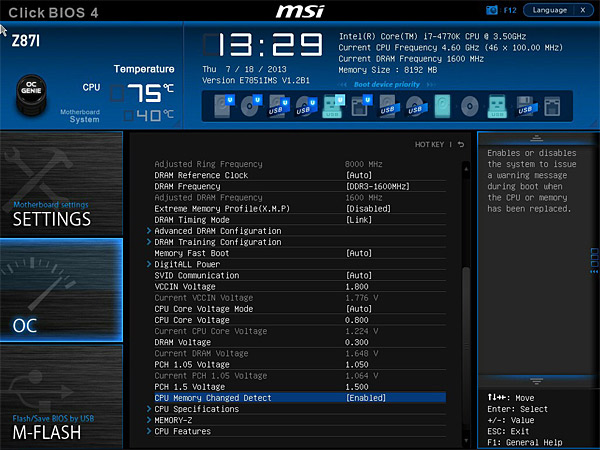Click right arrows beside Boot device priority
The width and height of the screenshot is (600, 450).
point(431,85)
